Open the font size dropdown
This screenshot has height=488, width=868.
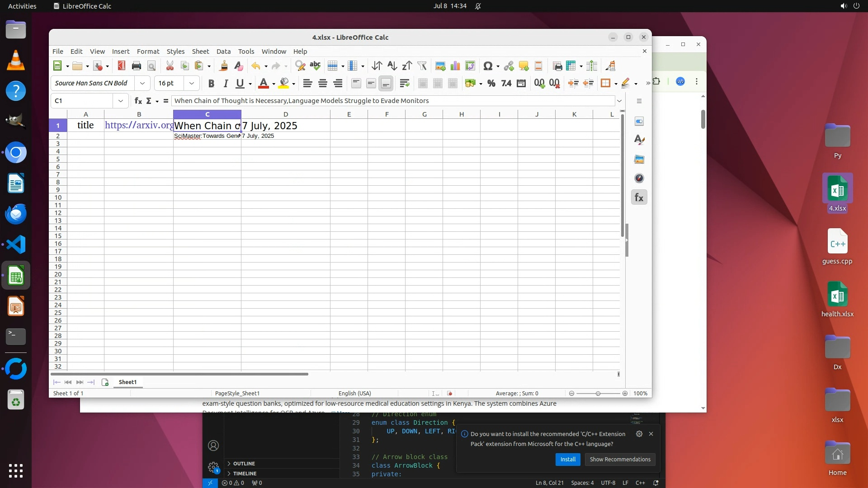pos(192,83)
